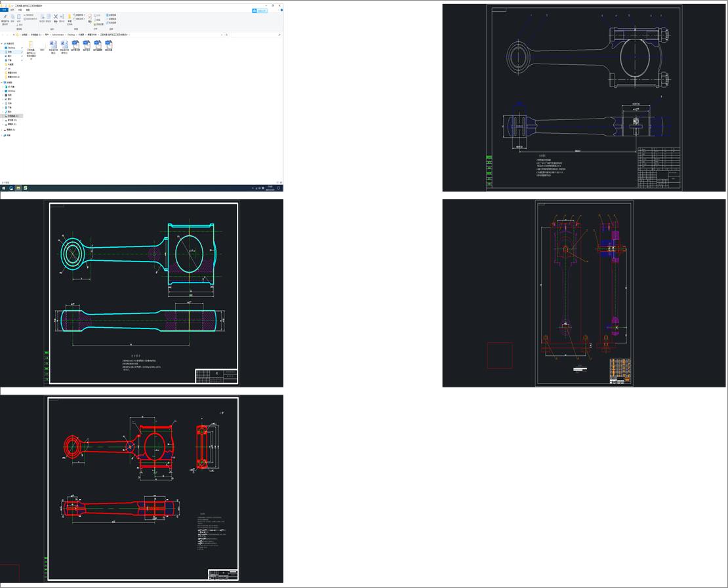Click the taskbar clock
728x588 pixels.
pos(270,188)
